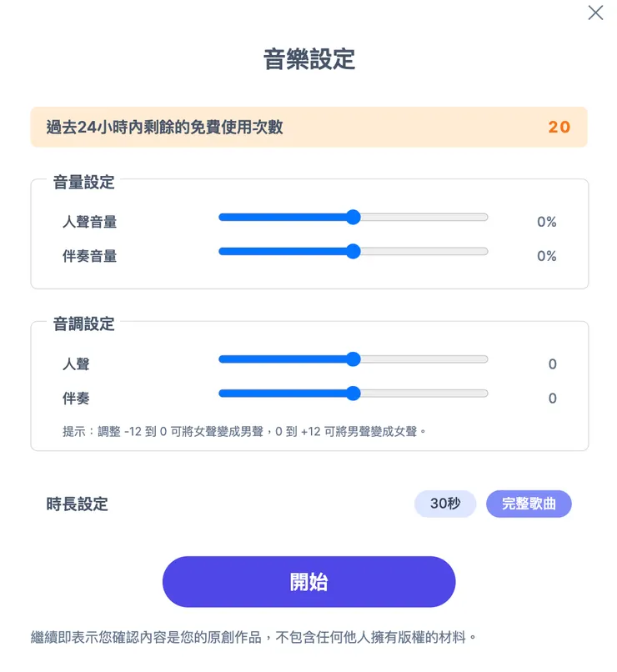Image resolution: width=617 pixels, height=672 pixels.
Task: Click the free usage banner bar
Action: click(x=308, y=127)
